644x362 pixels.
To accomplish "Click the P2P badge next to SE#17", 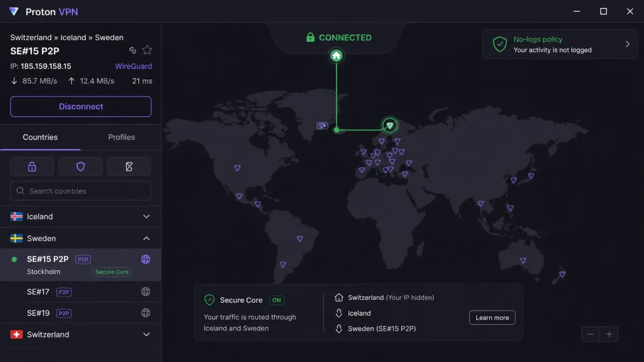I will tap(64, 292).
